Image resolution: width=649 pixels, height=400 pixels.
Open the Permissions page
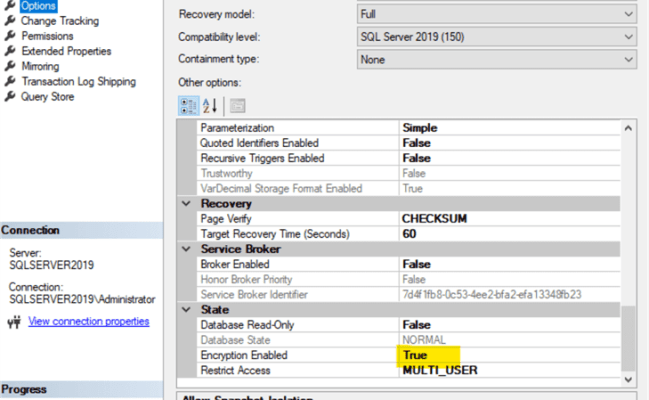pos(47,36)
